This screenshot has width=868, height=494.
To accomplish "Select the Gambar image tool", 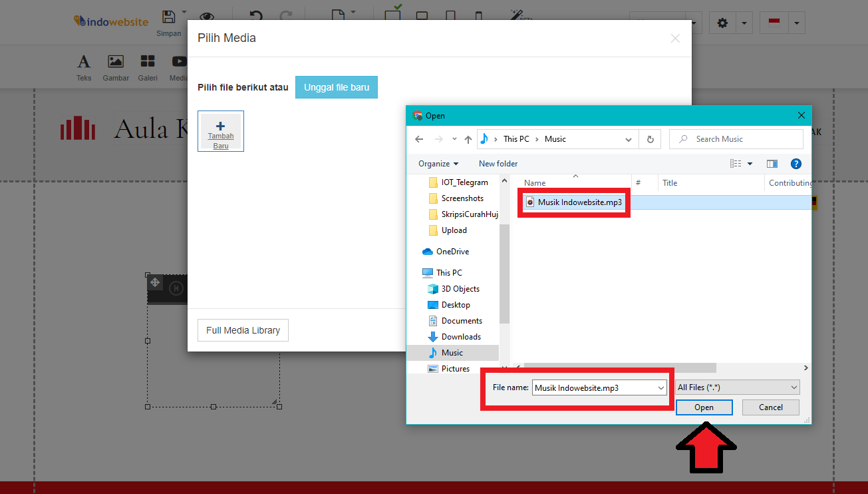I will click(x=116, y=67).
